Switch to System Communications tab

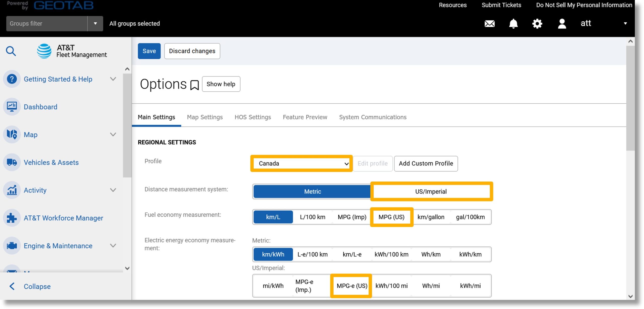tap(373, 117)
